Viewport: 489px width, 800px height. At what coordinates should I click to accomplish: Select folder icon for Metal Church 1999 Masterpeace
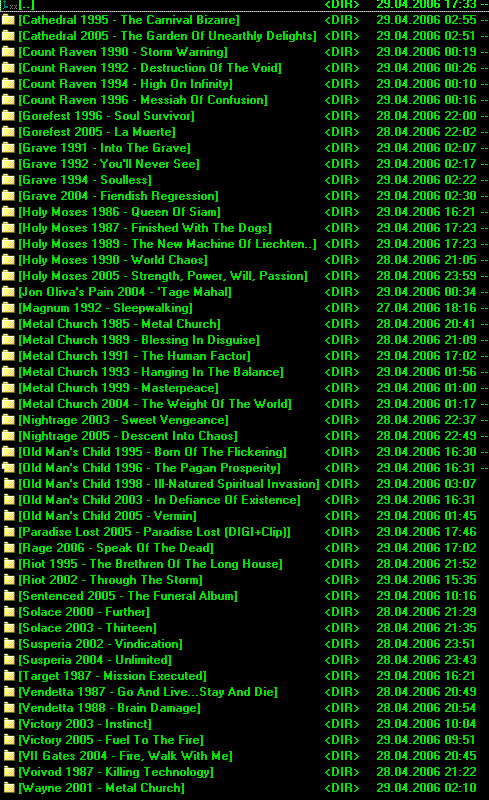pos(8,388)
